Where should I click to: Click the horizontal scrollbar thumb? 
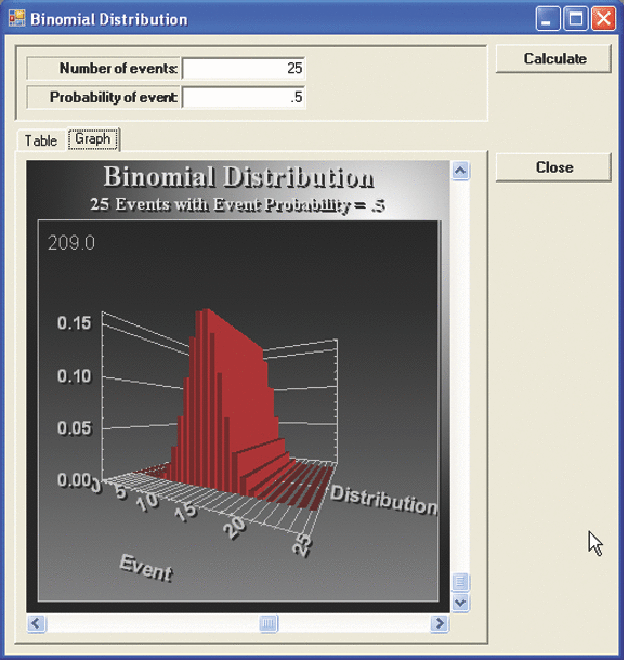pos(269,624)
